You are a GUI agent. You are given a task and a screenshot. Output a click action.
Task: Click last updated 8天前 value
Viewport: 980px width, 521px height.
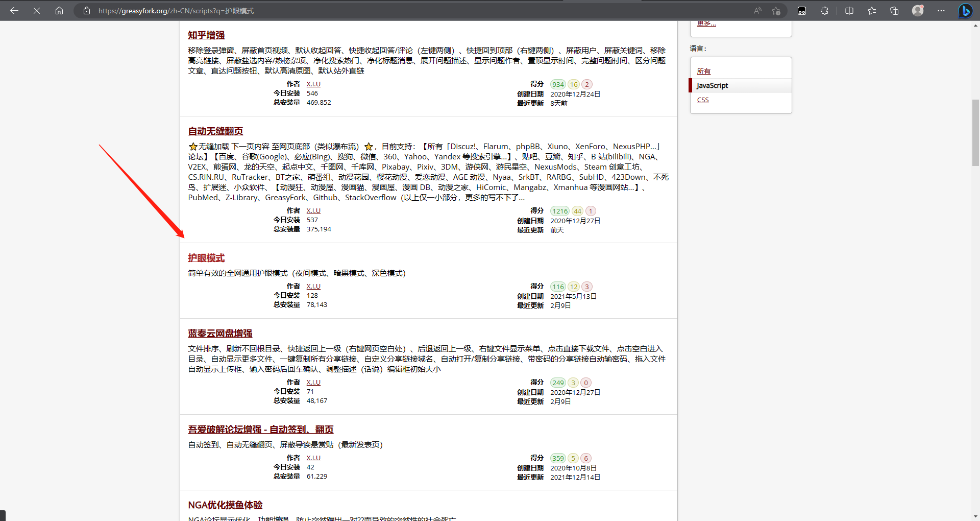(x=559, y=103)
